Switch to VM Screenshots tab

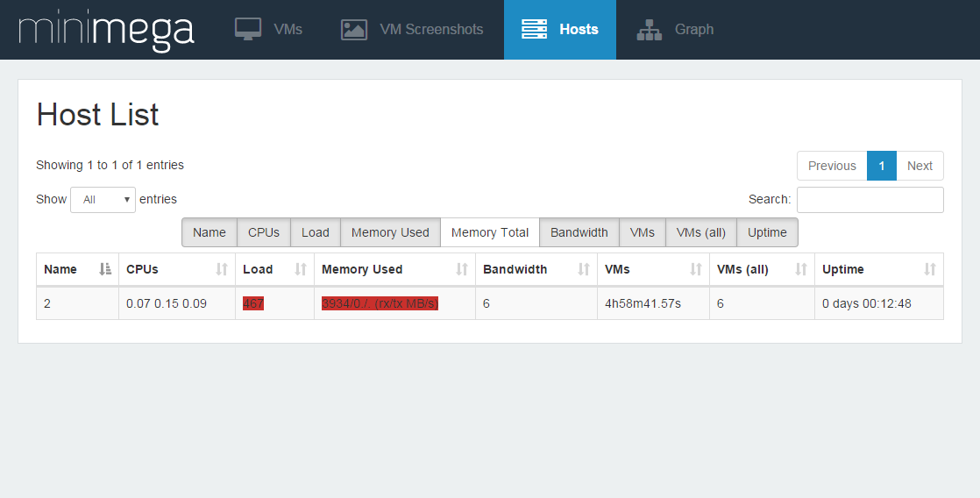coord(430,29)
